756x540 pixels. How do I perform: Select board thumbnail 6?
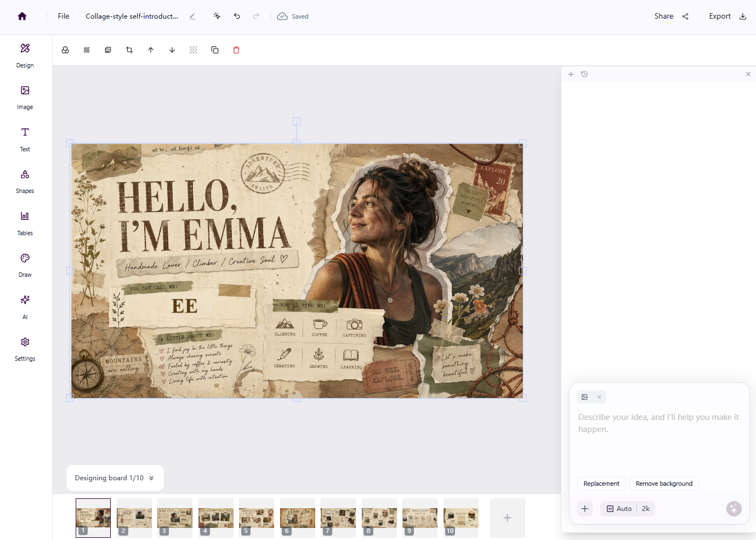point(298,518)
